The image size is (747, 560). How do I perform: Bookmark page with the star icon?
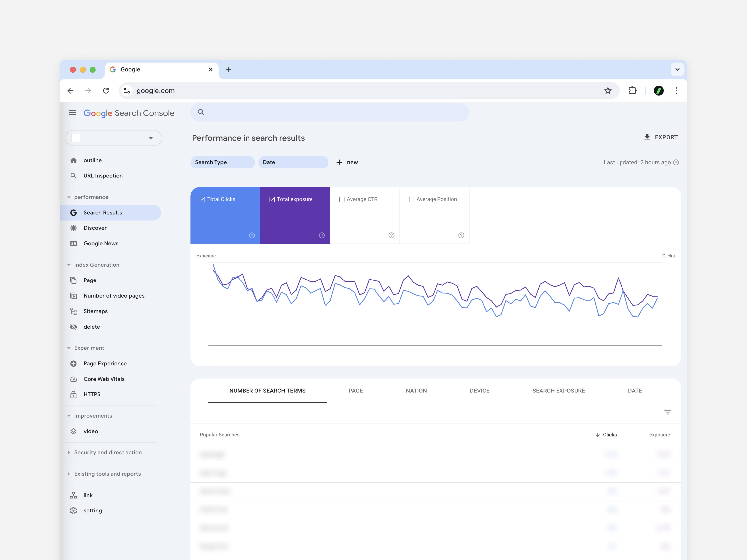click(x=608, y=90)
